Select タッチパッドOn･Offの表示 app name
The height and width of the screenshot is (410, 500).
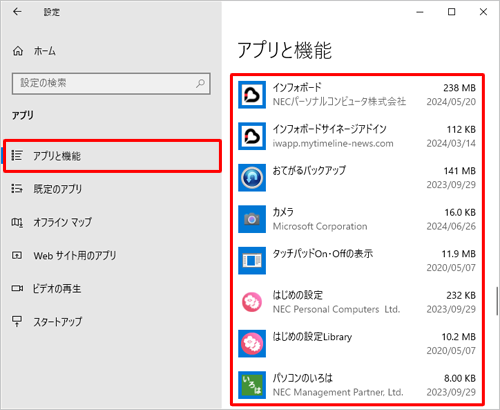pyautogui.click(x=323, y=254)
